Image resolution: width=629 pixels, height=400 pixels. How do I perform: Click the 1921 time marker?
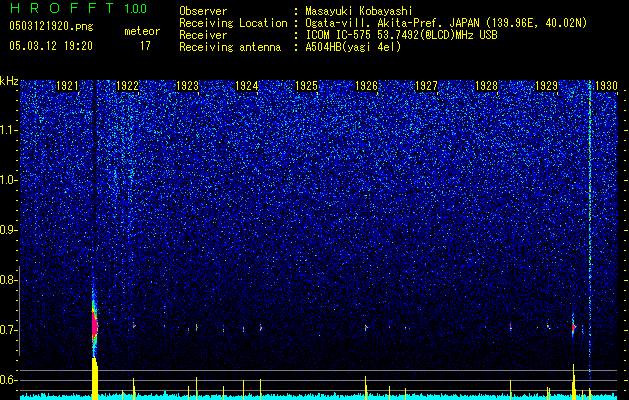[x=67, y=86]
